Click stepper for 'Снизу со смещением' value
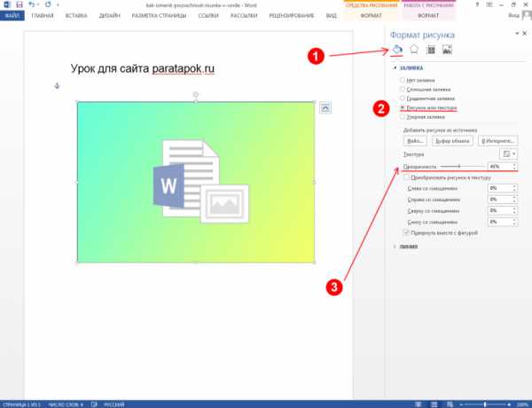 (x=514, y=222)
